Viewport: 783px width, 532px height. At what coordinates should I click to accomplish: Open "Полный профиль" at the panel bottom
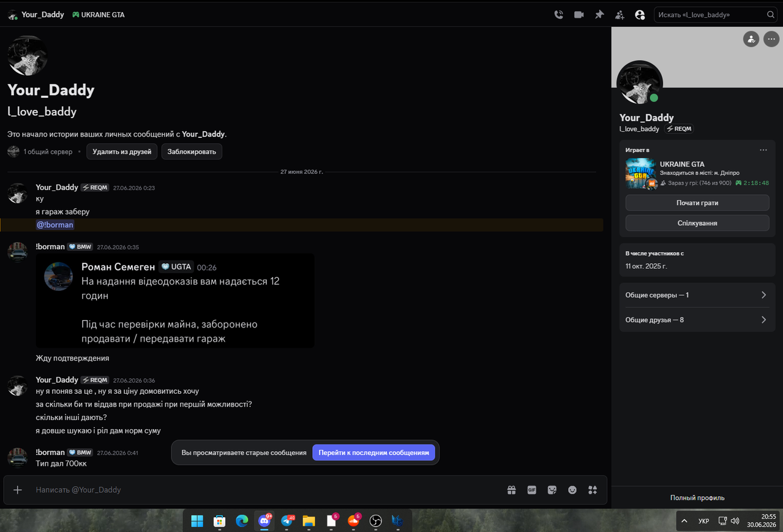click(x=697, y=498)
